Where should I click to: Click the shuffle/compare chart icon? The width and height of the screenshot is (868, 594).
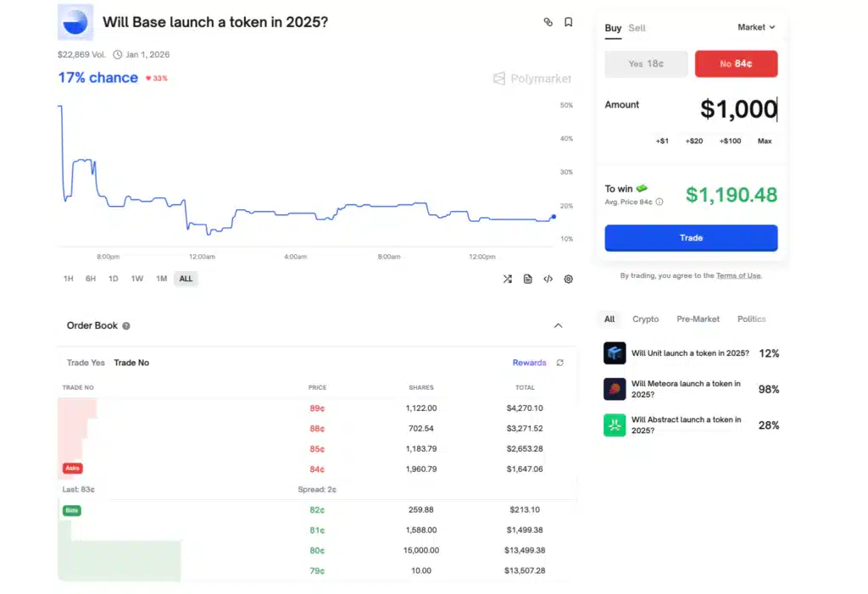[507, 279]
